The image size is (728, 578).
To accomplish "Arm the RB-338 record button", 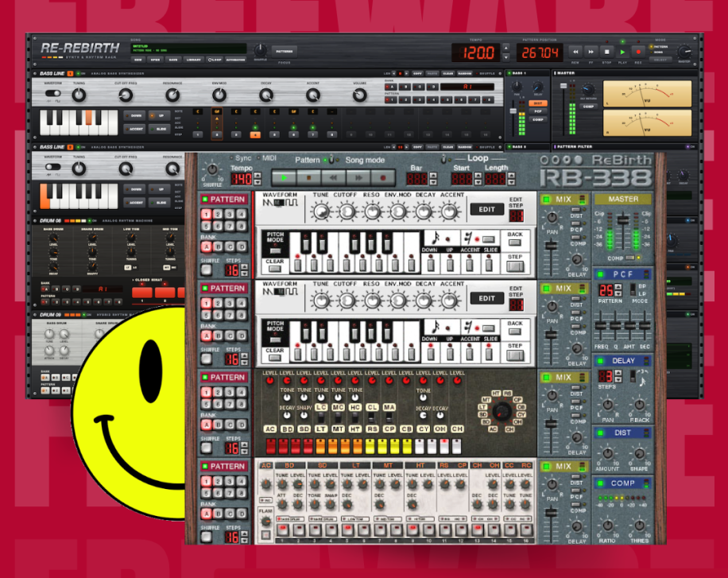I will [x=383, y=177].
